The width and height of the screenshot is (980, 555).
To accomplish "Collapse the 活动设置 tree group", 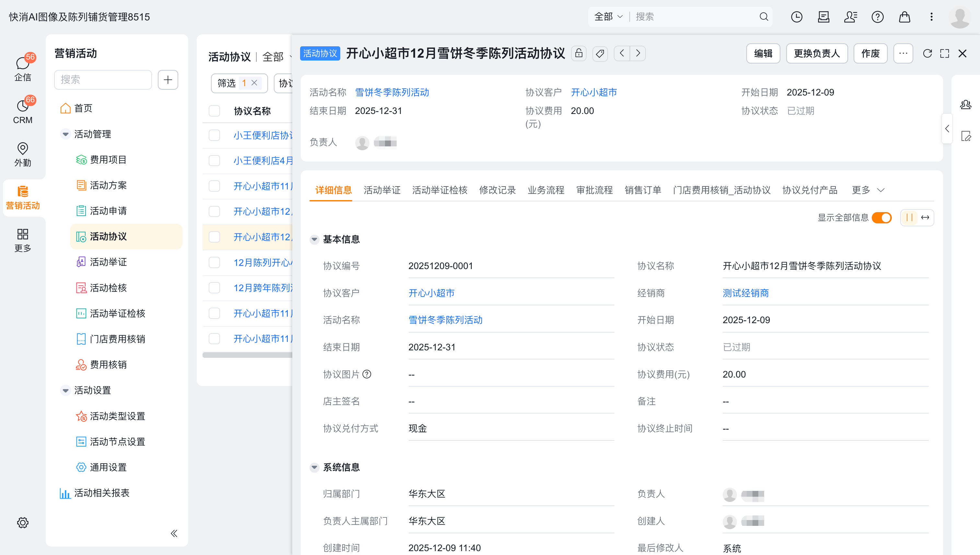I will pyautogui.click(x=65, y=390).
